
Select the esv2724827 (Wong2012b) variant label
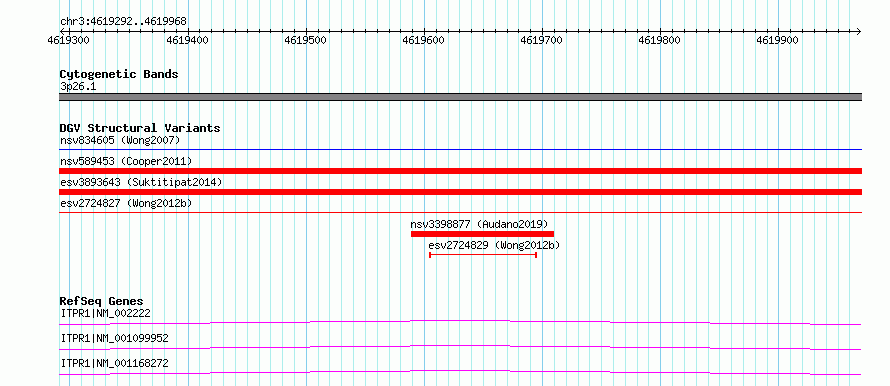[x=126, y=203]
